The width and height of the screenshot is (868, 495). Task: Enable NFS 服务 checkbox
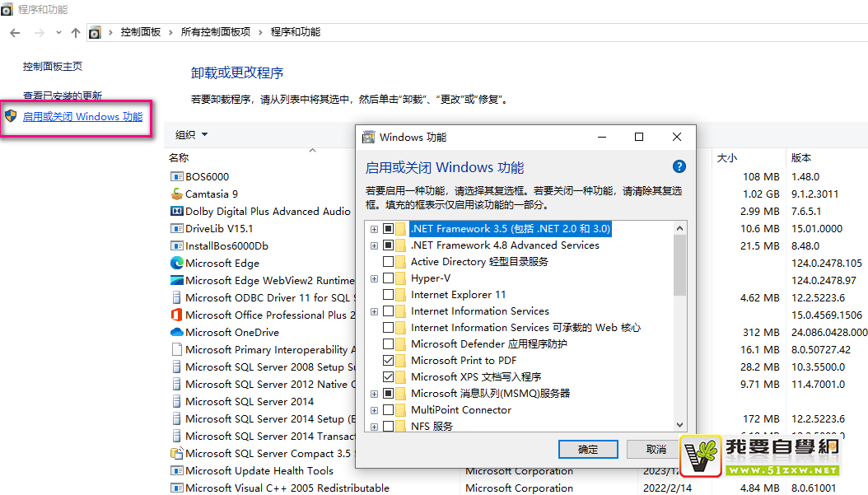click(x=388, y=427)
